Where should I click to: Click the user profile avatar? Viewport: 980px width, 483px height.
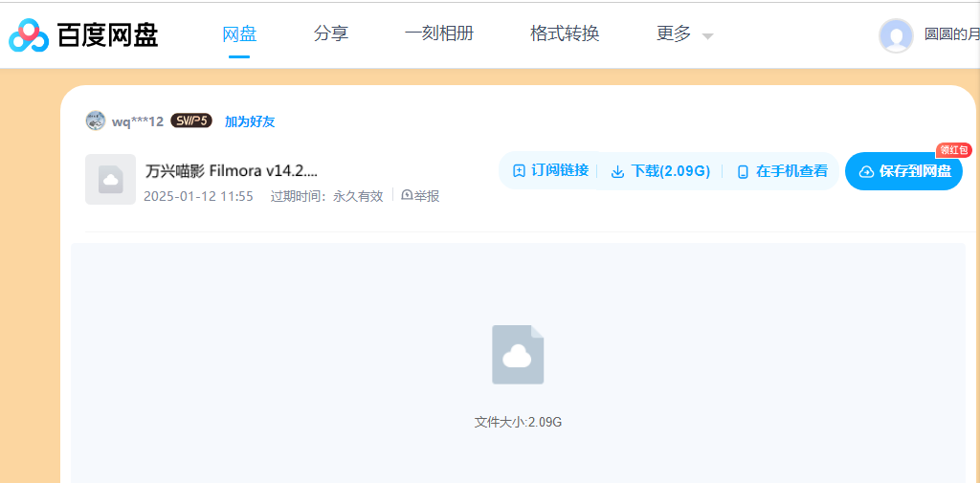point(896,35)
